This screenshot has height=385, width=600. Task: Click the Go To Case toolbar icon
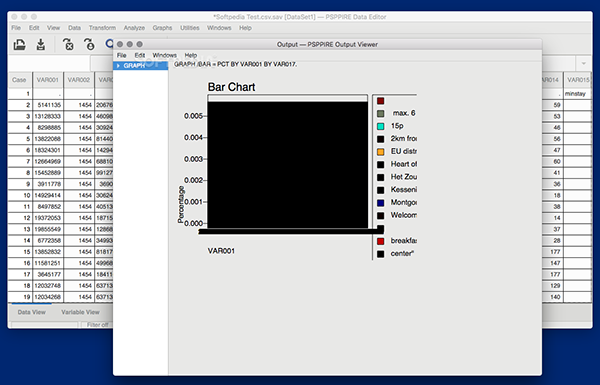[89, 45]
